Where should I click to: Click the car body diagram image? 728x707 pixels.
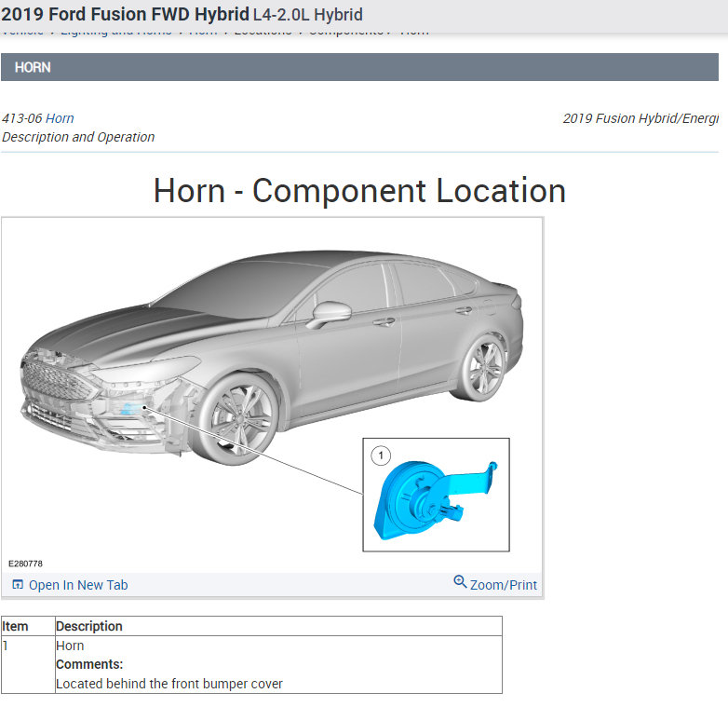click(272, 358)
